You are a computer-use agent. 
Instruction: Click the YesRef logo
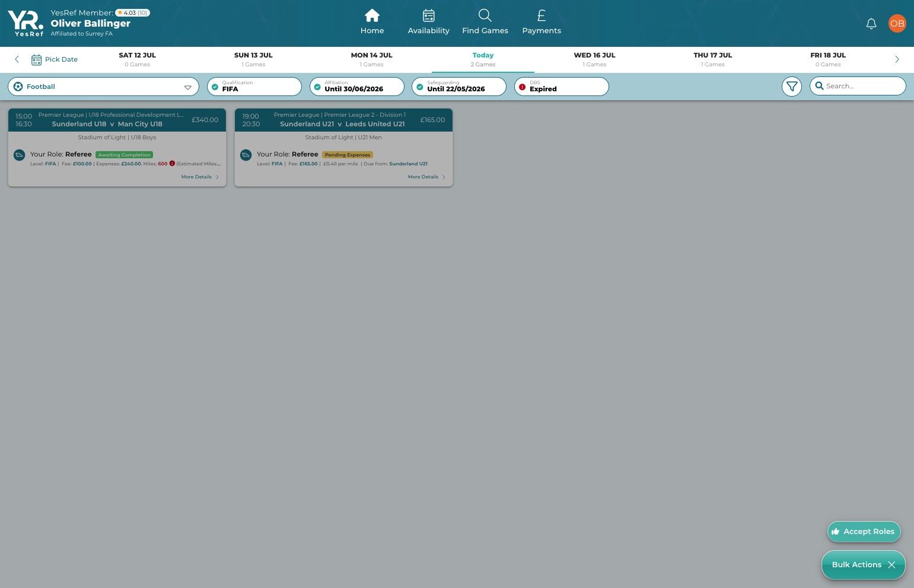(26, 23)
